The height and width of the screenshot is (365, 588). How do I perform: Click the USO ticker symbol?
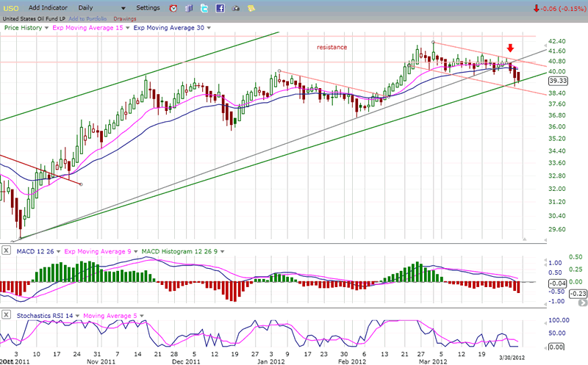[x=12, y=7]
